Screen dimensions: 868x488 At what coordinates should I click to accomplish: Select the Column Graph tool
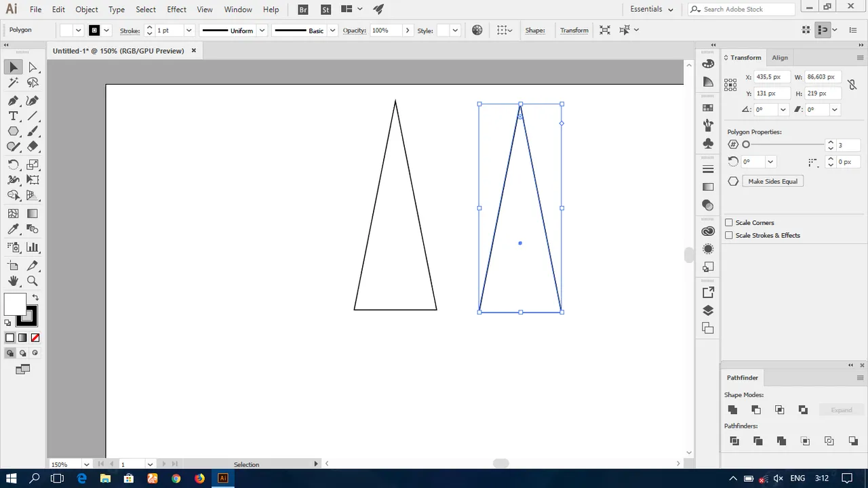(x=33, y=247)
